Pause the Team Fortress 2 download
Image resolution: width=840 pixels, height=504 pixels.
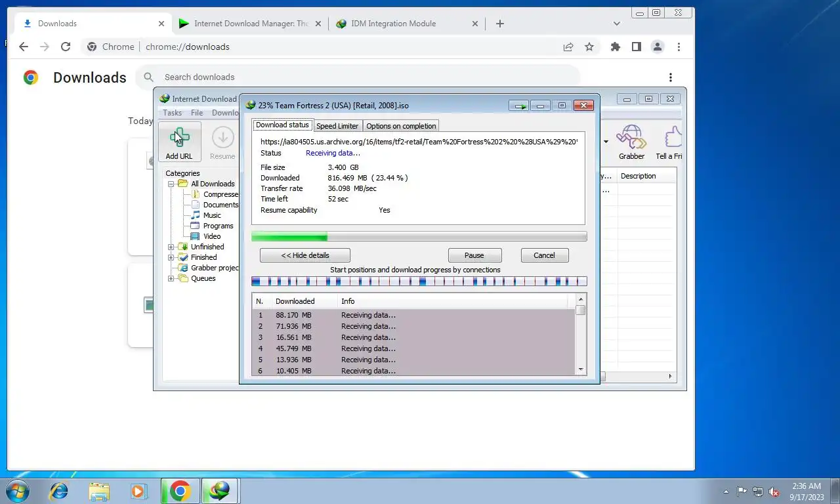(x=474, y=255)
